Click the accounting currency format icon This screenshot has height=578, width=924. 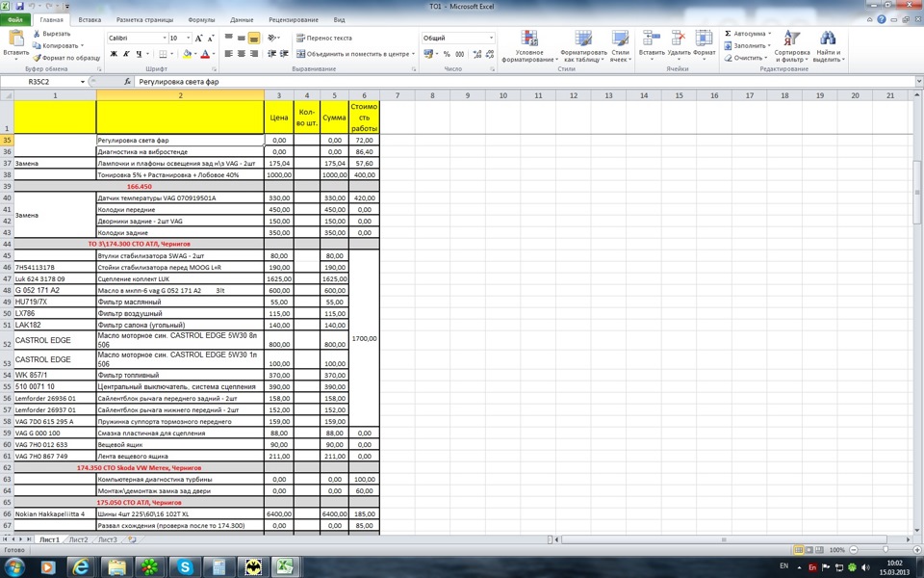[x=427, y=54]
